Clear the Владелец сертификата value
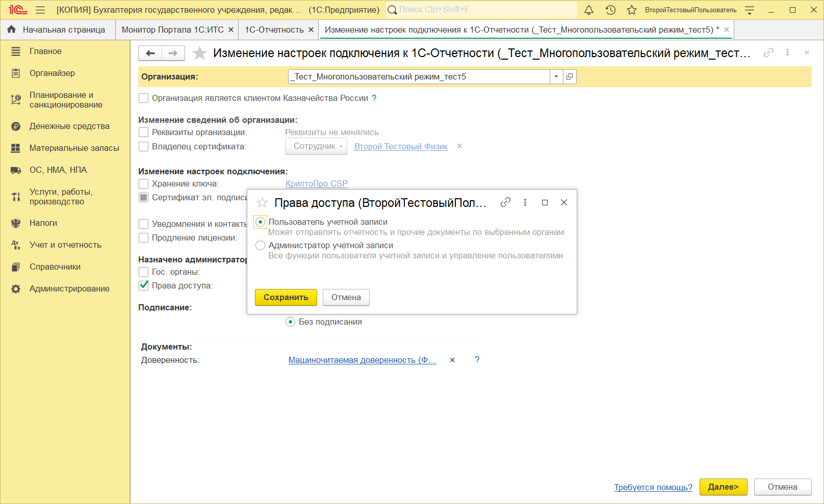 pyautogui.click(x=459, y=146)
